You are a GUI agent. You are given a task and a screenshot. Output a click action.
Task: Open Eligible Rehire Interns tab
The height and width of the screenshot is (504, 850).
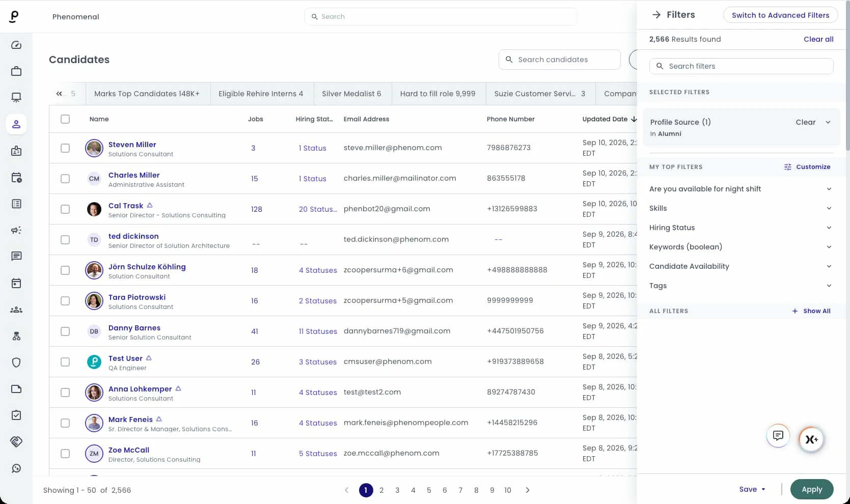click(261, 94)
